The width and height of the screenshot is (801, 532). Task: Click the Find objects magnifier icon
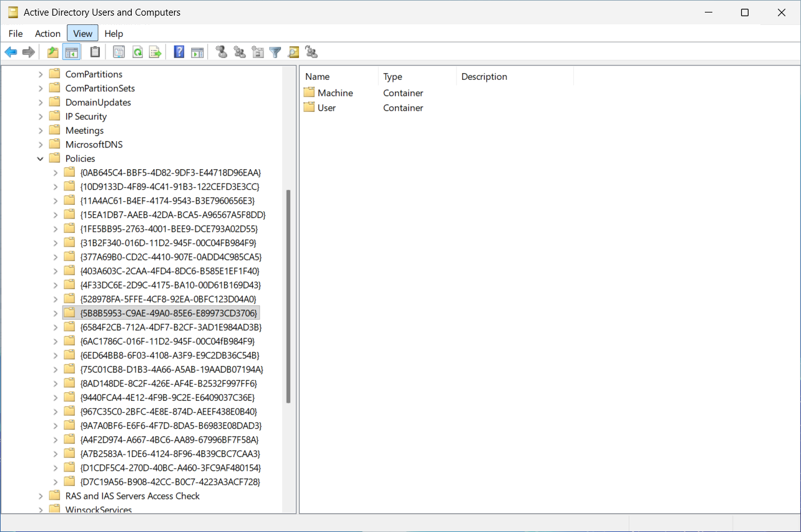click(293, 52)
